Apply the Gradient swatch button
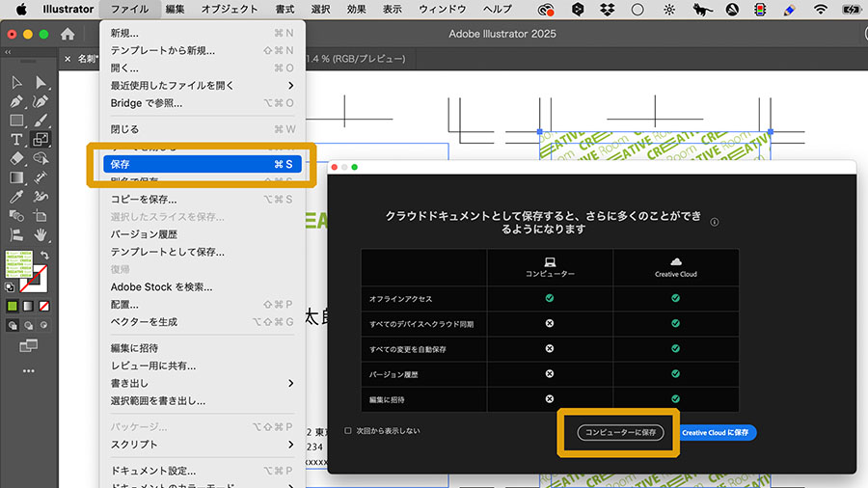 [x=28, y=306]
